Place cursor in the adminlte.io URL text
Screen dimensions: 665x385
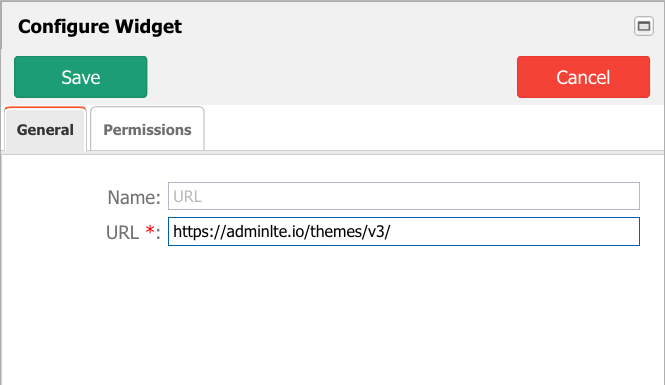pyautogui.click(x=282, y=232)
